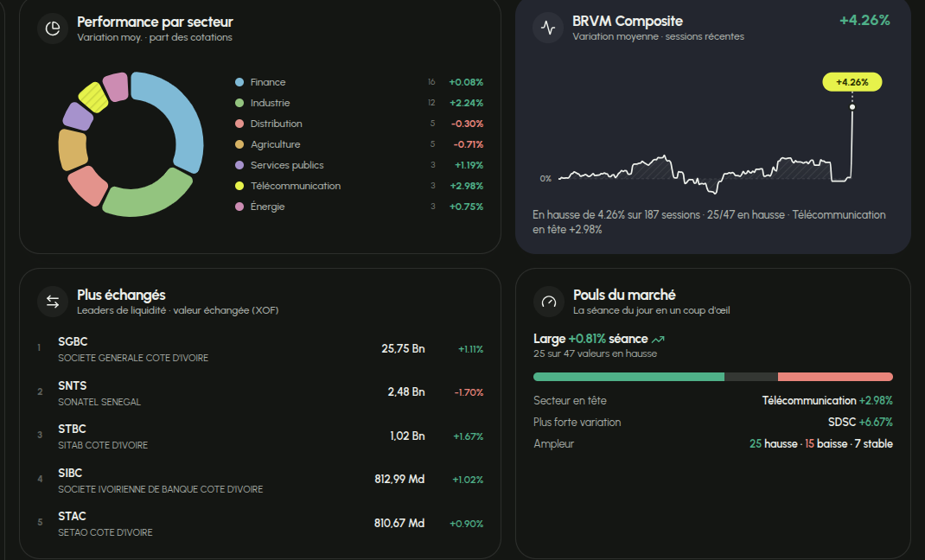The image size is (925, 560).
Task: Open the STAC Setao stock entry
Action: coord(260,524)
